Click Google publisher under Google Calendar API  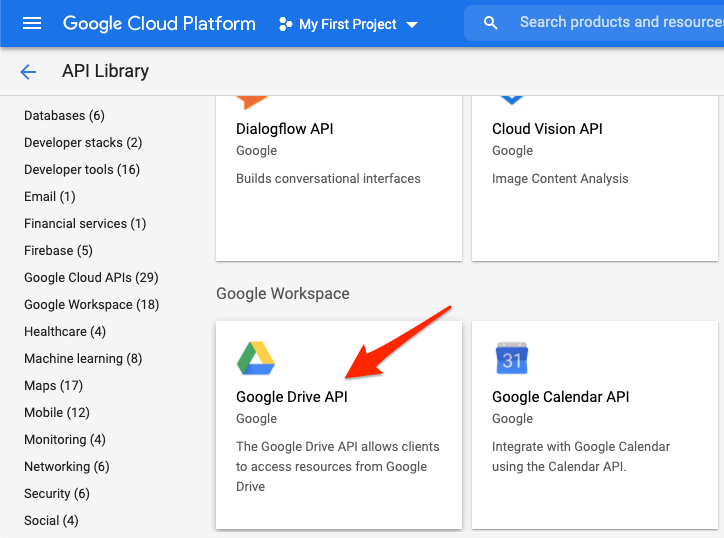tap(512, 419)
